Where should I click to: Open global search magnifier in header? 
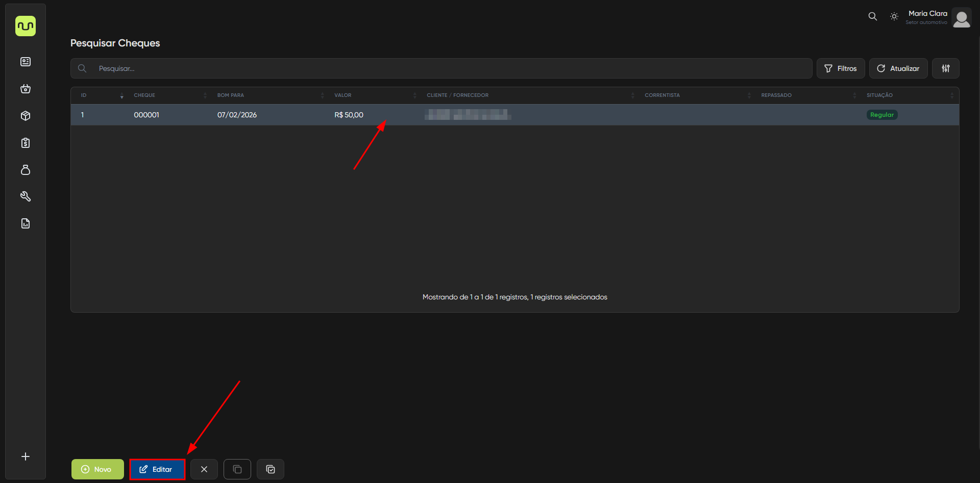872,16
